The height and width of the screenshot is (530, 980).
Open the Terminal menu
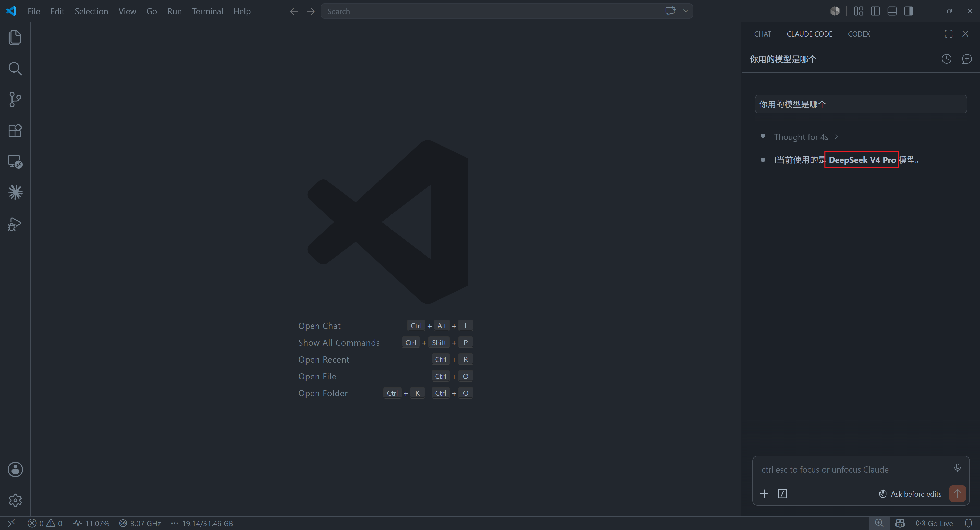[x=207, y=11]
